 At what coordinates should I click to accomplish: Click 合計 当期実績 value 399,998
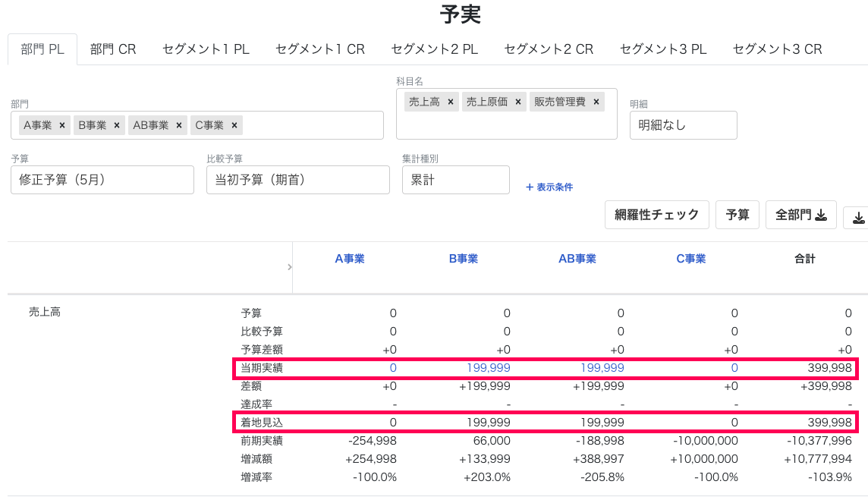829,368
